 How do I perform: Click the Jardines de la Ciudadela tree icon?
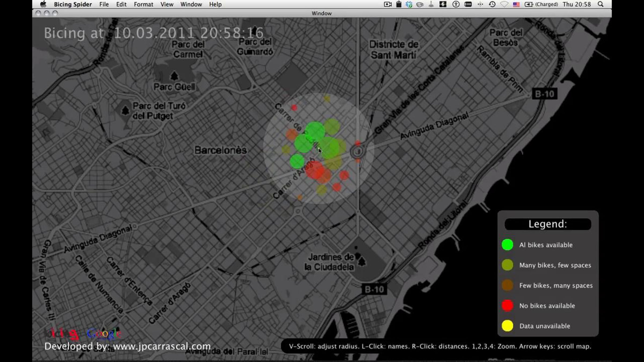click(362, 261)
